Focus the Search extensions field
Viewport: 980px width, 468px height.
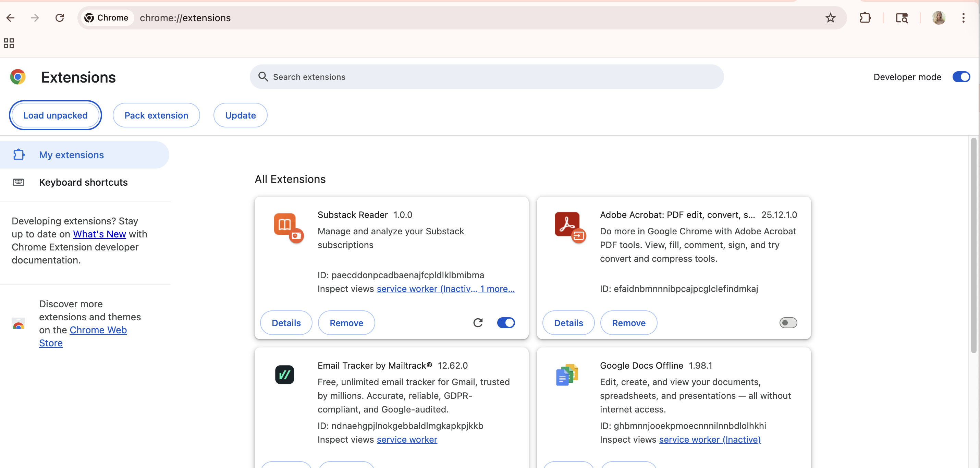click(487, 77)
